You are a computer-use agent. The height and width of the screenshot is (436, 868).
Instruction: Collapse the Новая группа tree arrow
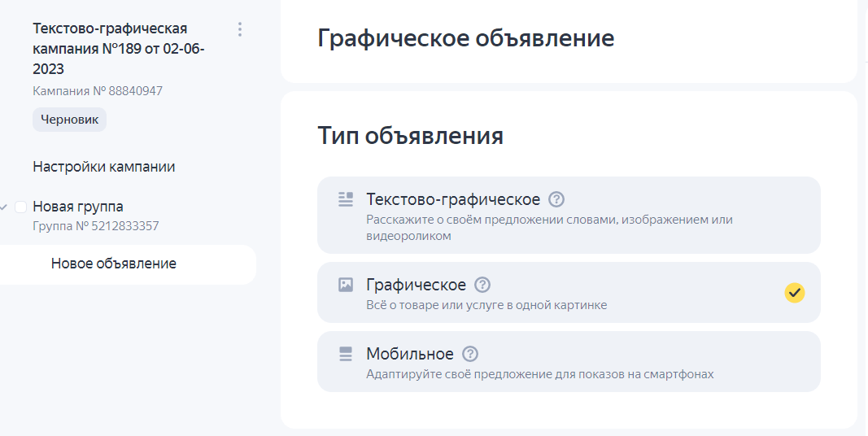point(4,207)
